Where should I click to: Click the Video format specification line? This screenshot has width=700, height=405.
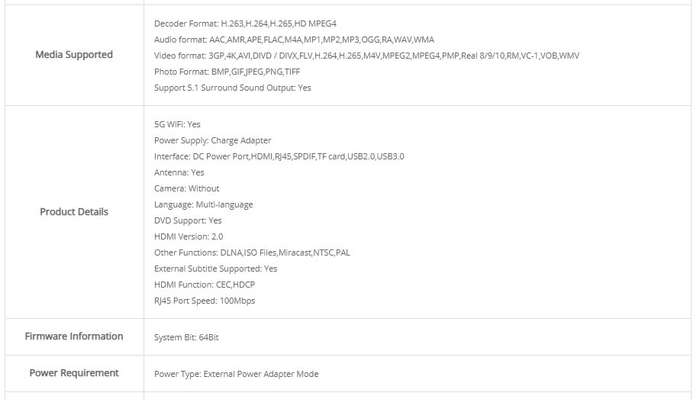(x=367, y=56)
